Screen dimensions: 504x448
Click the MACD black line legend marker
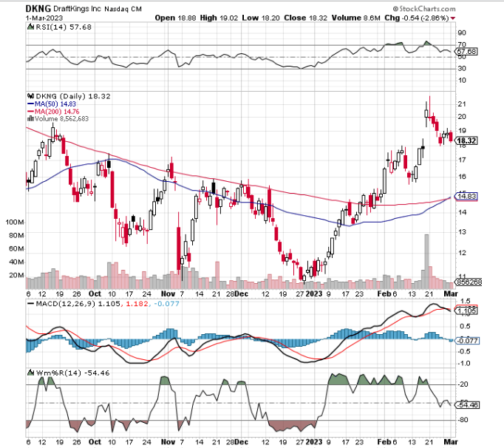31,304
